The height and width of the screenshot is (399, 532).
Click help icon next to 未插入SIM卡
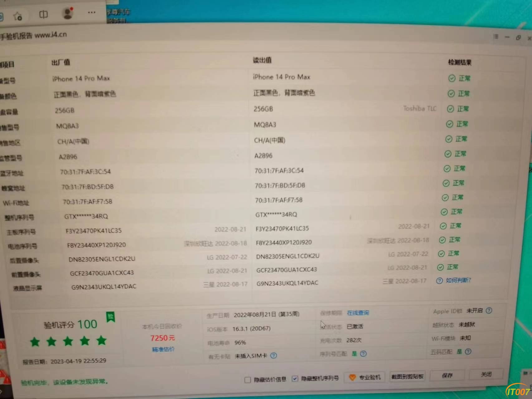[273, 356]
